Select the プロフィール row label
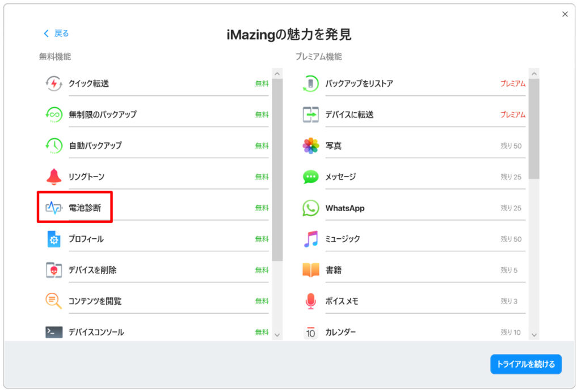 [86, 239]
